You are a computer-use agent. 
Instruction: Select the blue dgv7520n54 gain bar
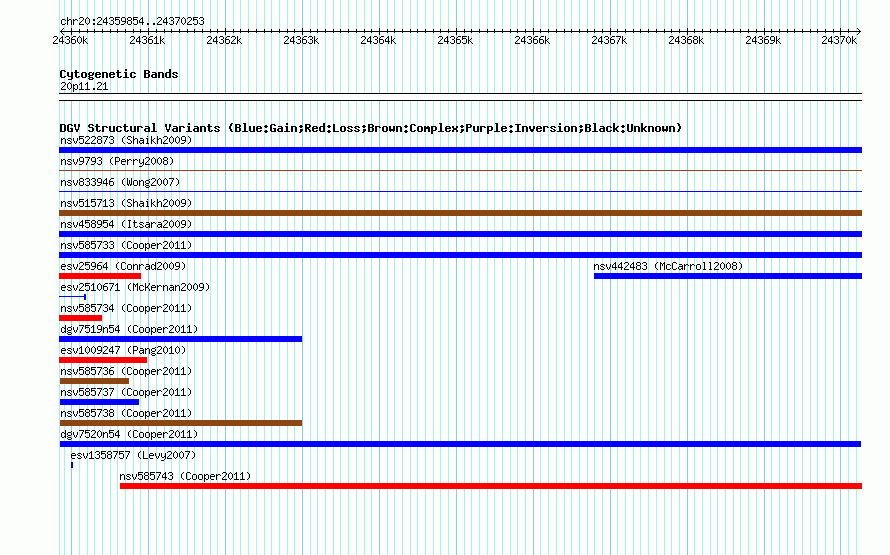(460, 444)
